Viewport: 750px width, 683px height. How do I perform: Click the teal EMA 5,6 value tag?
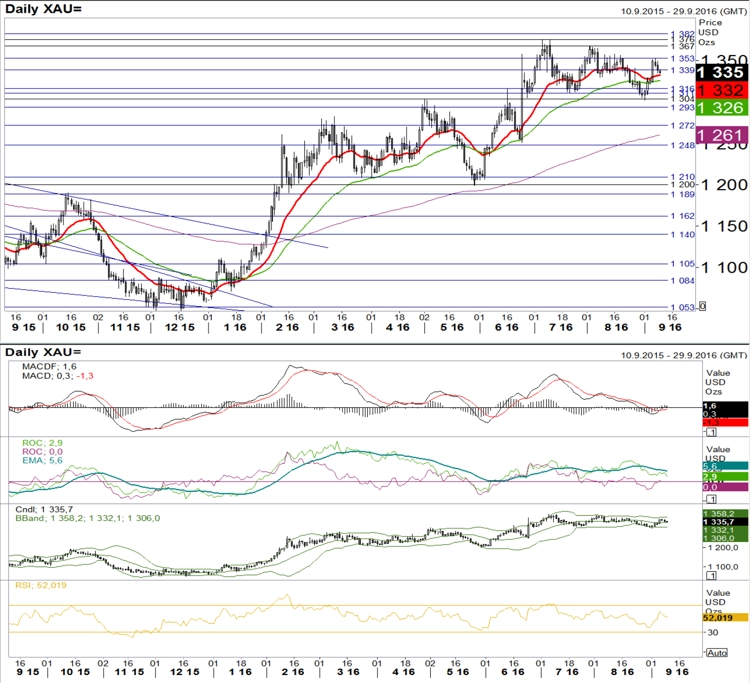point(725,466)
